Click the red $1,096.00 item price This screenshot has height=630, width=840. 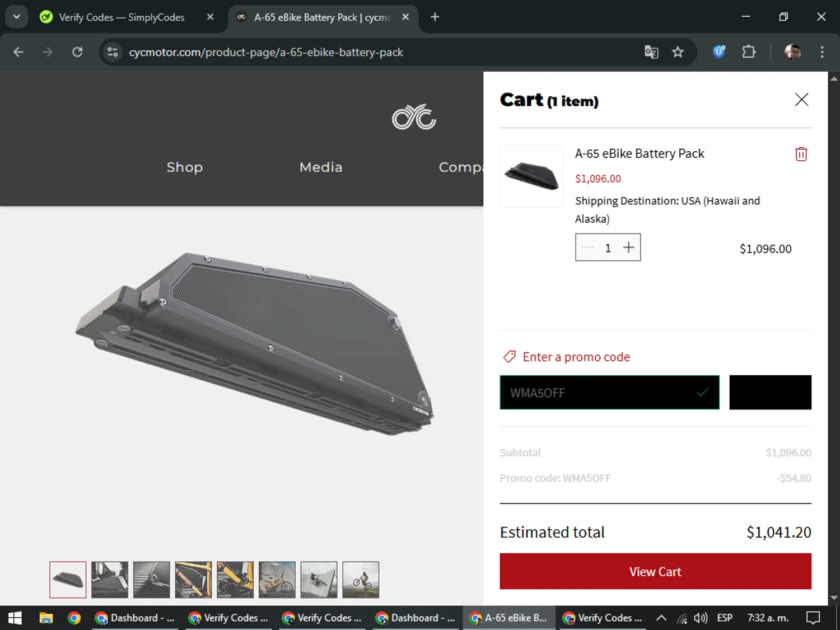pyautogui.click(x=598, y=179)
